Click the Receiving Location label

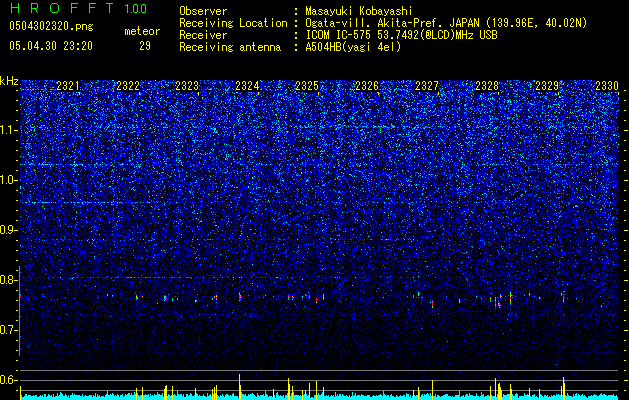pyautogui.click(x=233, y=23)
